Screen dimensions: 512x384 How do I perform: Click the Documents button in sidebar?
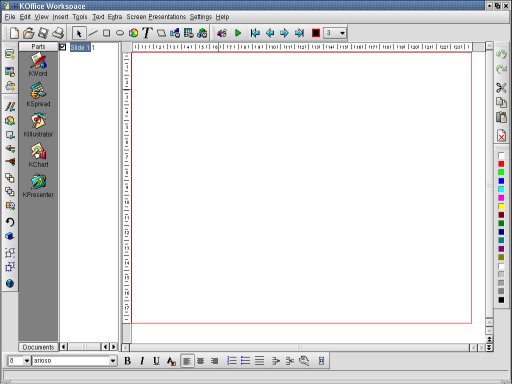click(x=38, y=347)
